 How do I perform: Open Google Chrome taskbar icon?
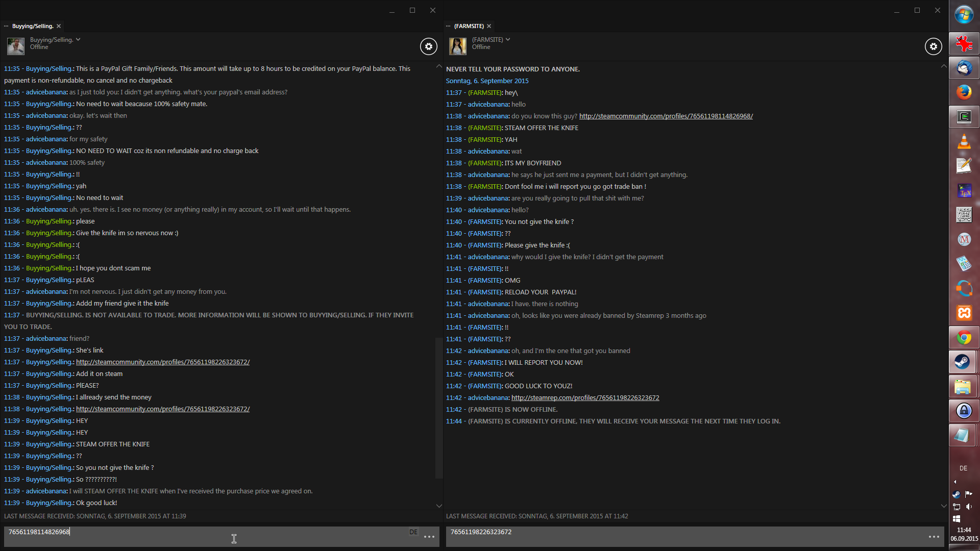963,338
